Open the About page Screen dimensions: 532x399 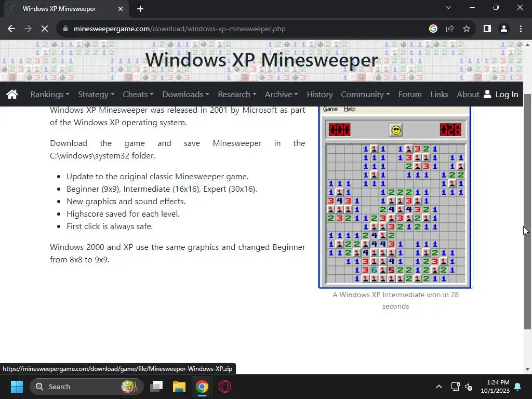[468, 95]
